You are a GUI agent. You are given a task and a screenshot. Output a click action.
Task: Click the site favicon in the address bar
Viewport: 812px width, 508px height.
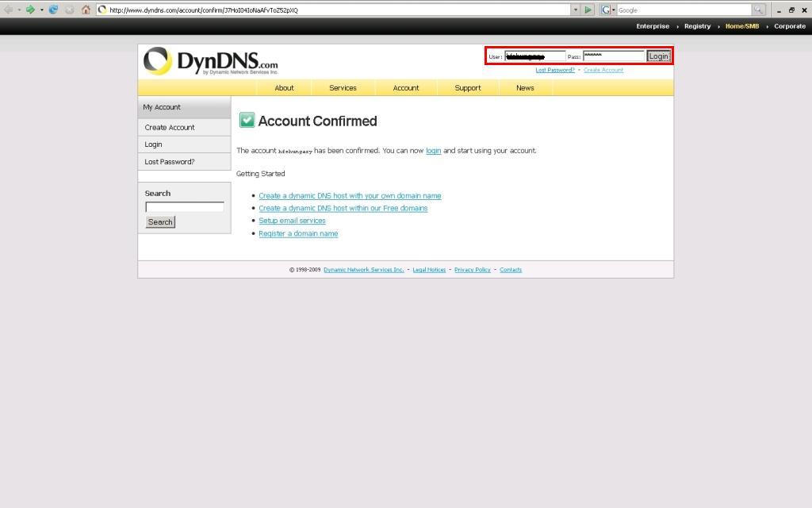point(102,10)
